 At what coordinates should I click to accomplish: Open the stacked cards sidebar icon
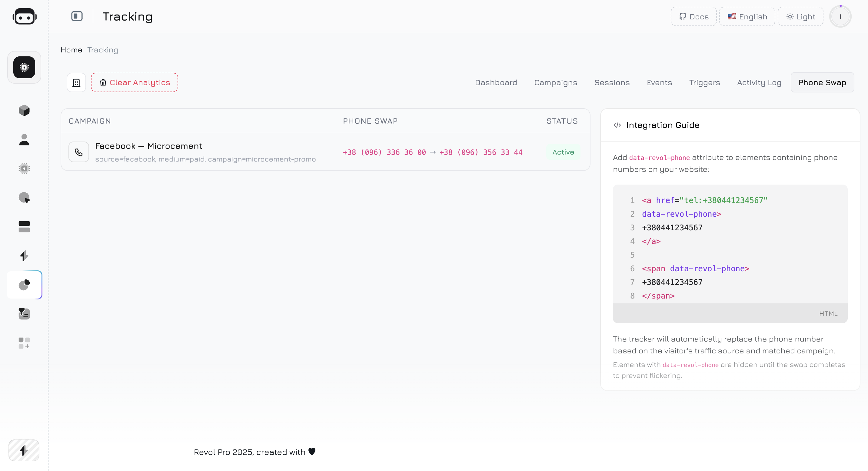(x=24, y=227)
